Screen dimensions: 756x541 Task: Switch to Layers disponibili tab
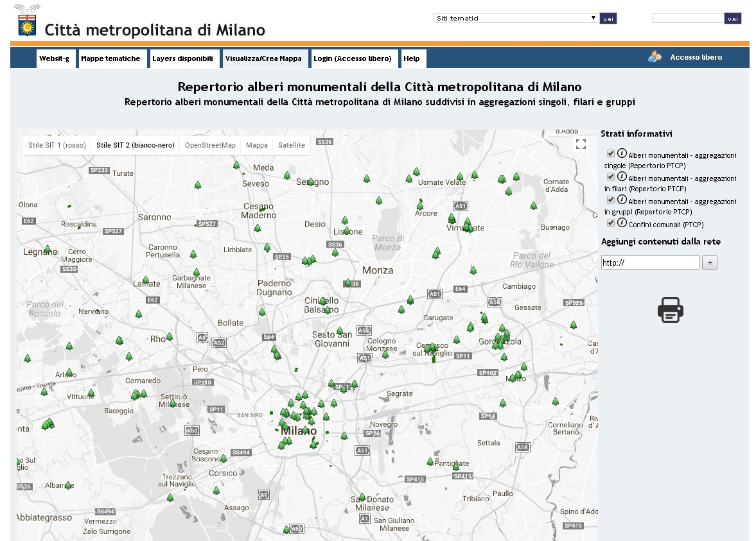(182, 58)
